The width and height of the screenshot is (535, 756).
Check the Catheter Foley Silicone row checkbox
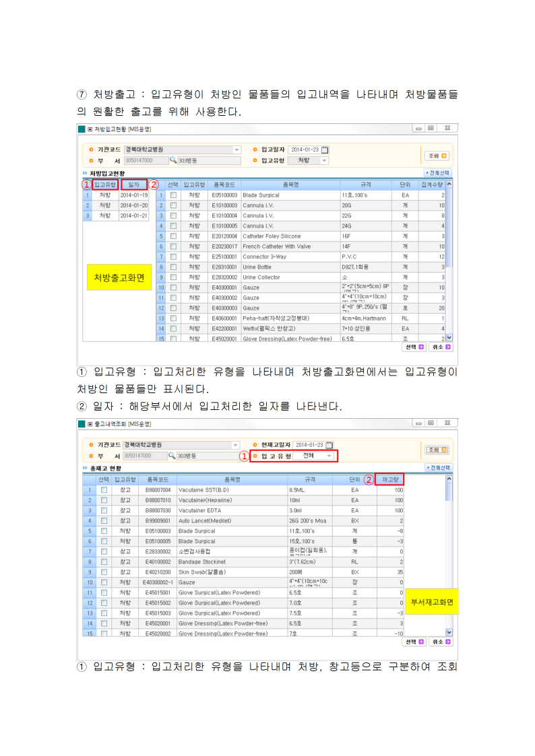tap(173, 236)
